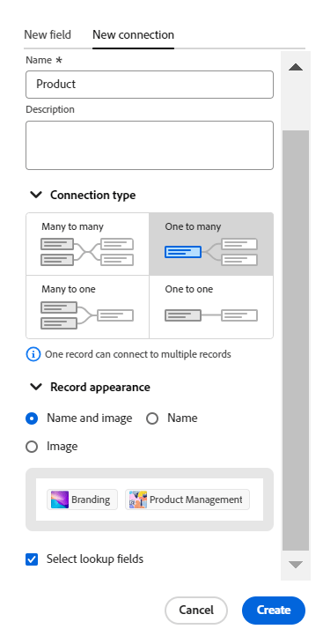Collapse the Record appearance section chevron
This screenshot has height=644, width=323.
click(37, 387)
